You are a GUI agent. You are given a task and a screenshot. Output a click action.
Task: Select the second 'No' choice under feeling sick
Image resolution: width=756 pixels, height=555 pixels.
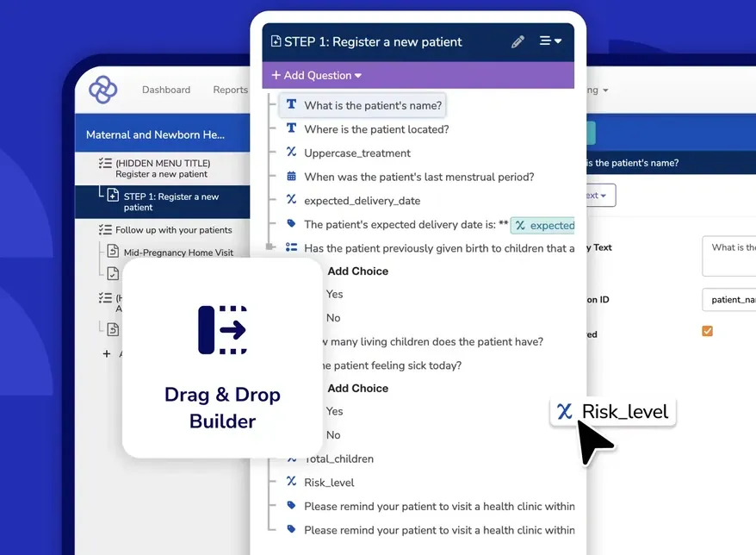333,435
